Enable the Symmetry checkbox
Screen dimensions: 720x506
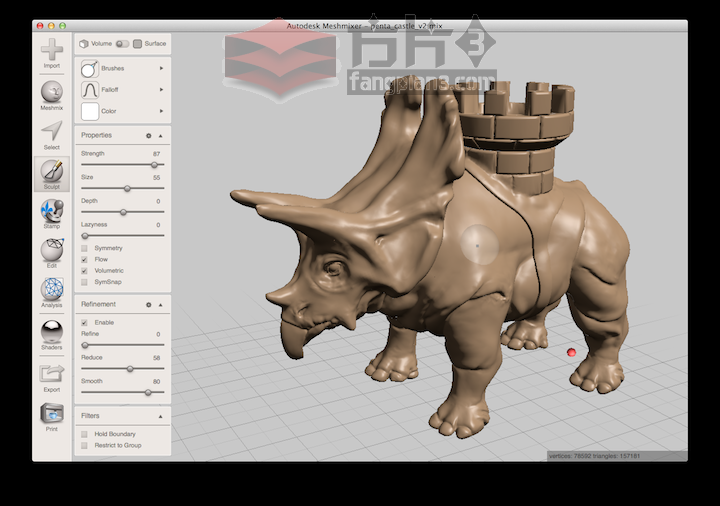pos(84,248)
